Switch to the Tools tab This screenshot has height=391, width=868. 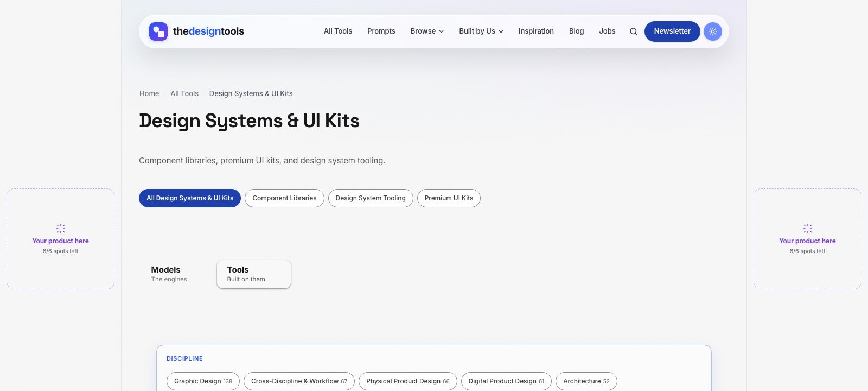tap(254, 274)
